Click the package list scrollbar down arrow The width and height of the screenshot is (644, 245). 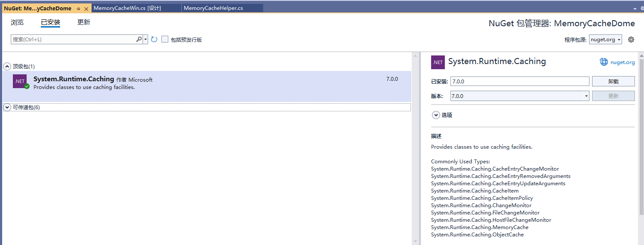click(415, 242)
